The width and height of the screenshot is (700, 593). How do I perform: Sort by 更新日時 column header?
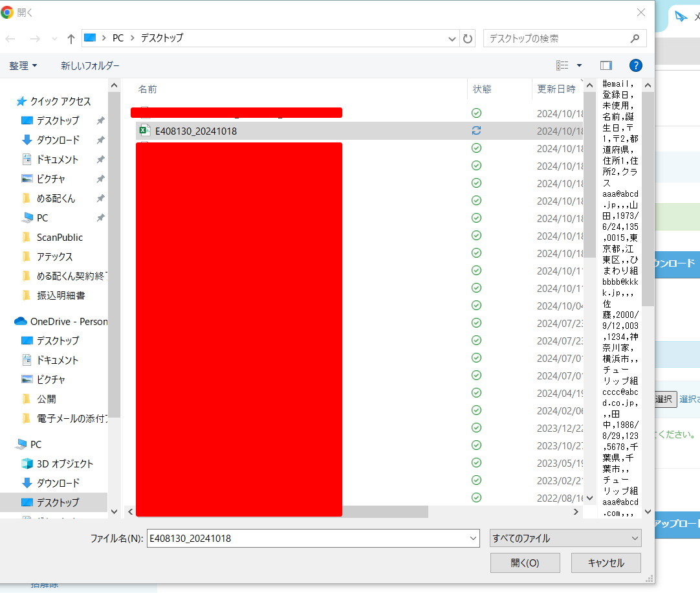pyautogui.click(x=556, y=89)
